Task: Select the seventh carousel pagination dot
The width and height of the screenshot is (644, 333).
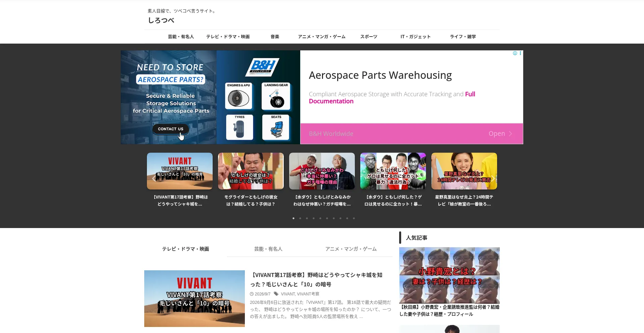Action: pyautogui.click(x=334, y=218)
